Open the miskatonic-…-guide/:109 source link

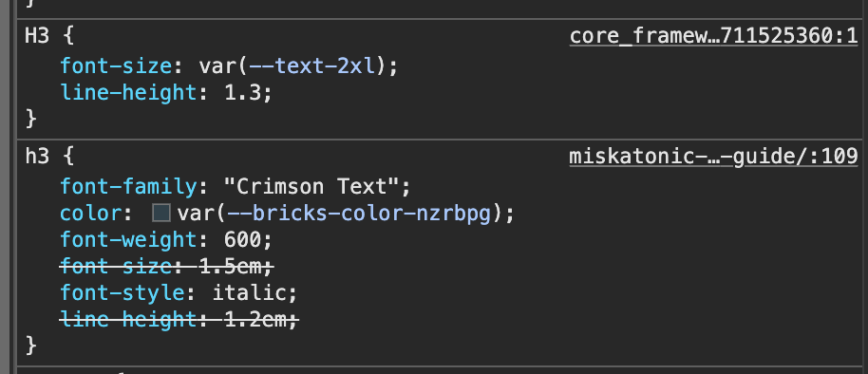click(713, 157)
